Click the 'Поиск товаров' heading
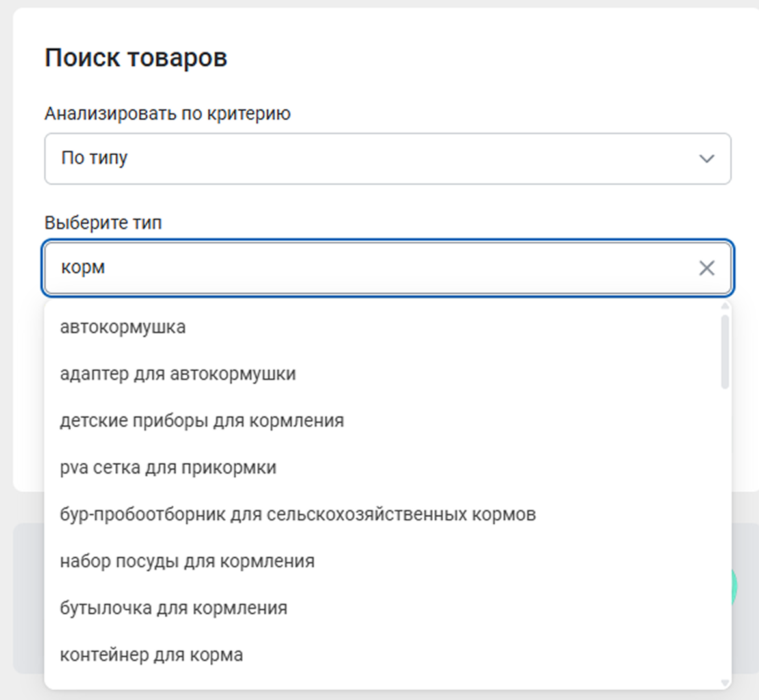The height and width of the screenshot is (700, 759). (135, 58)
